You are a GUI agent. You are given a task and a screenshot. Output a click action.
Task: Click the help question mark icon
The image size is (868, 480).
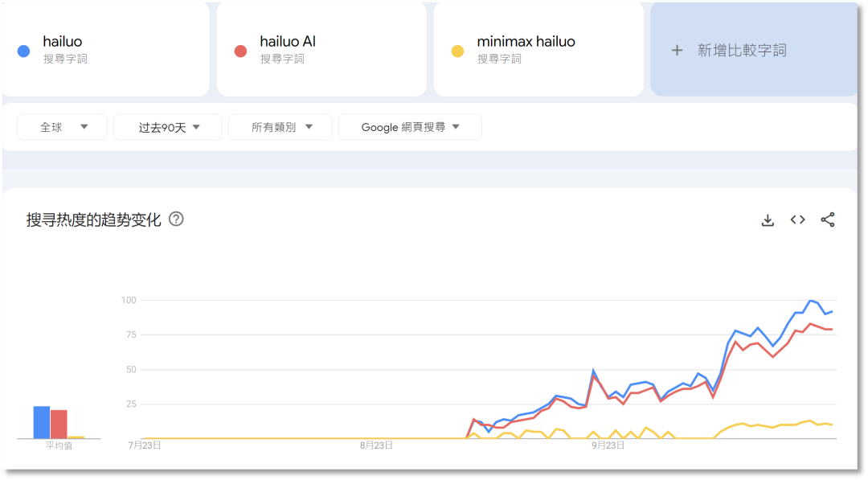[x=176, y=219]
